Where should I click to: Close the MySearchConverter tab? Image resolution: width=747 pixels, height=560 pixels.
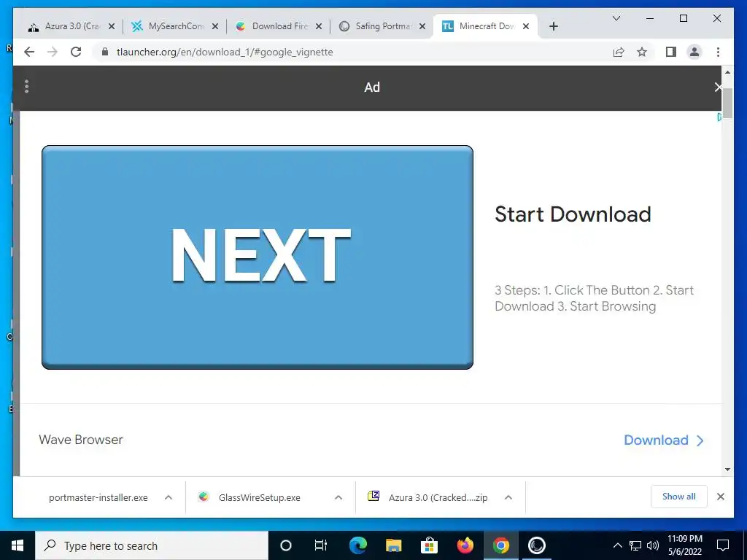pos(215,26)
